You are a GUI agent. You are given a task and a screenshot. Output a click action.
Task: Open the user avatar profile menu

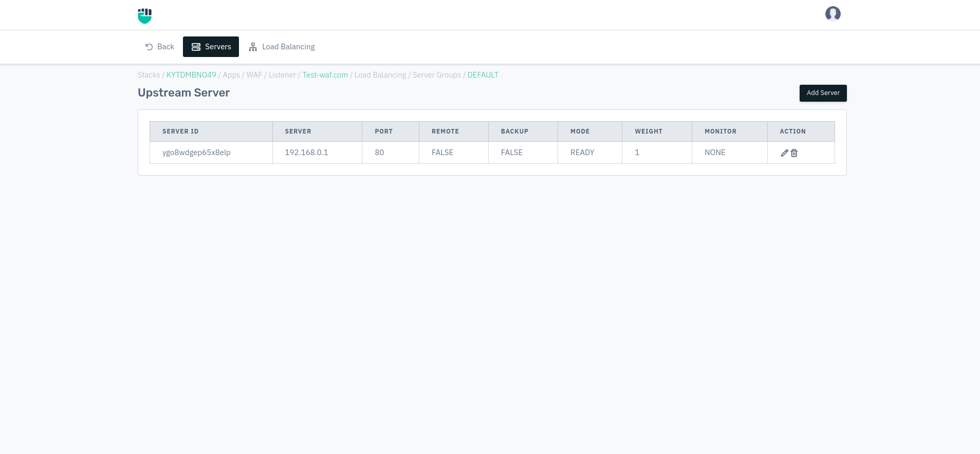[x=833, y=14]
